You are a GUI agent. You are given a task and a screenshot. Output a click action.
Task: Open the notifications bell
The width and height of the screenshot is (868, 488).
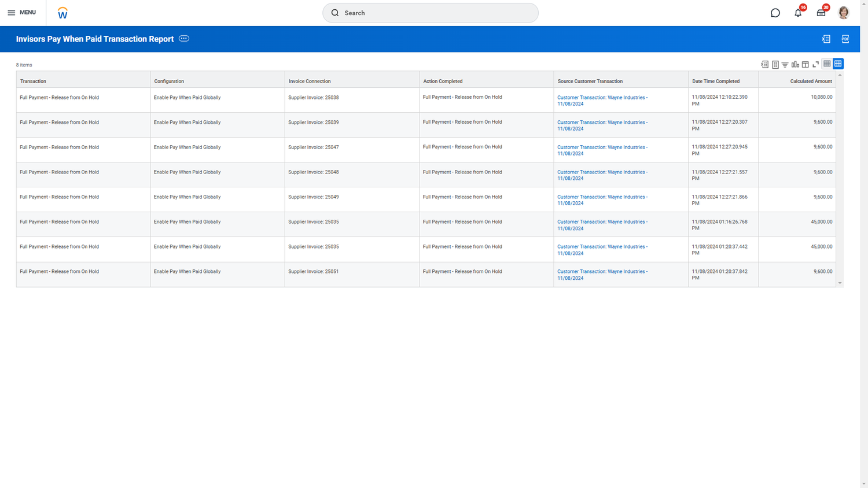point(797,12)
